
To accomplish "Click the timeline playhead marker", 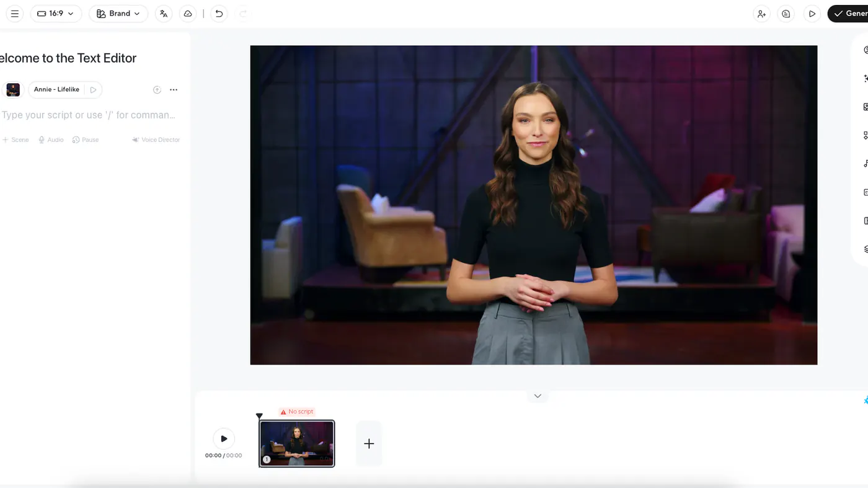I will (x=259, y=416).
